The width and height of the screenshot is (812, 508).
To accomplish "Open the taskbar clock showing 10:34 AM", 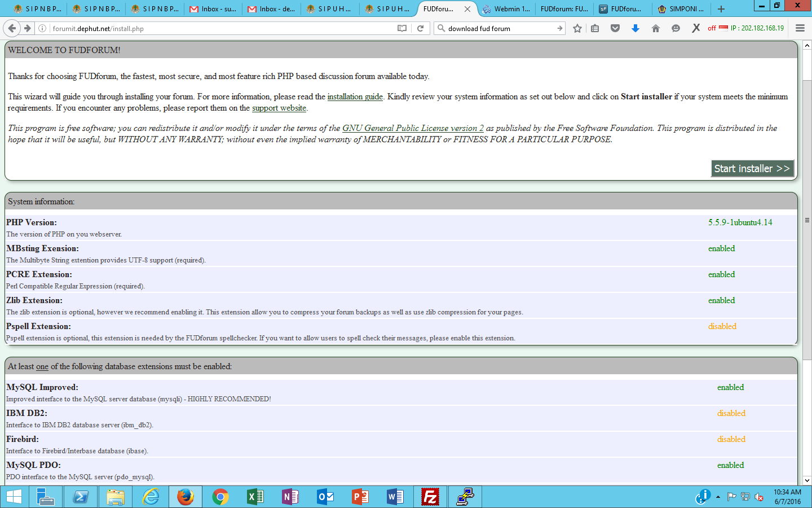I will click(x=787, y=497).
